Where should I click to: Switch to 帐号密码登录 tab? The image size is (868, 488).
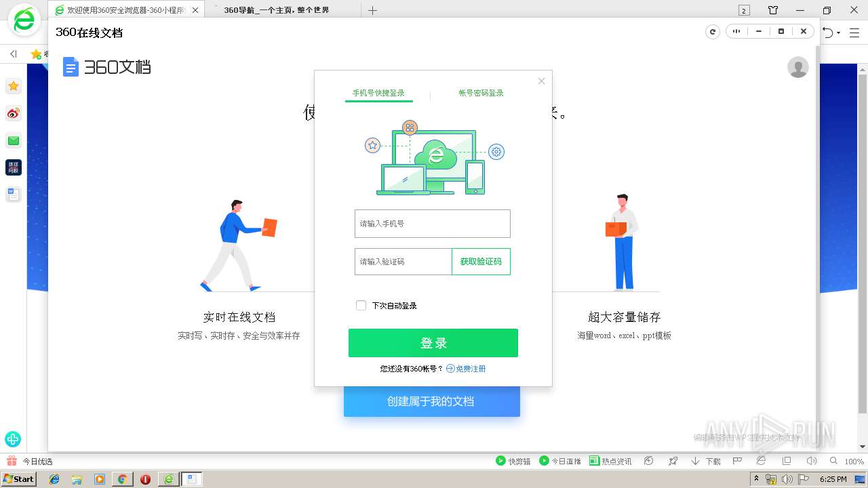[481, 93]
